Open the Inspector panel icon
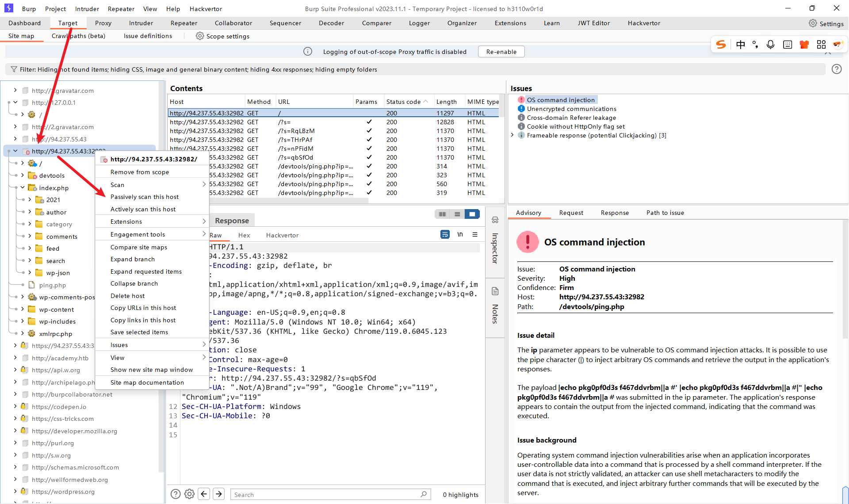 click(x=495, y=220)
